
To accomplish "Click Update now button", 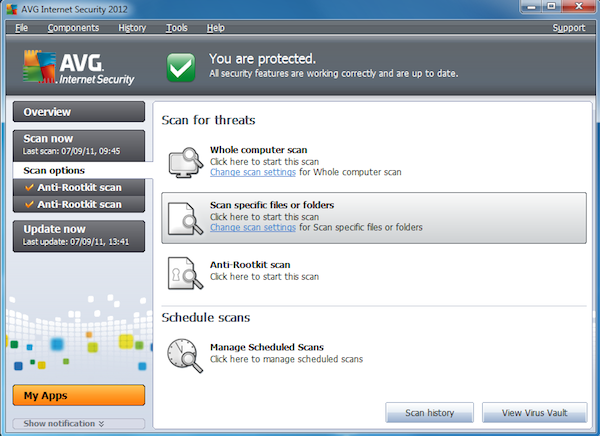I will tap(79, 236).
